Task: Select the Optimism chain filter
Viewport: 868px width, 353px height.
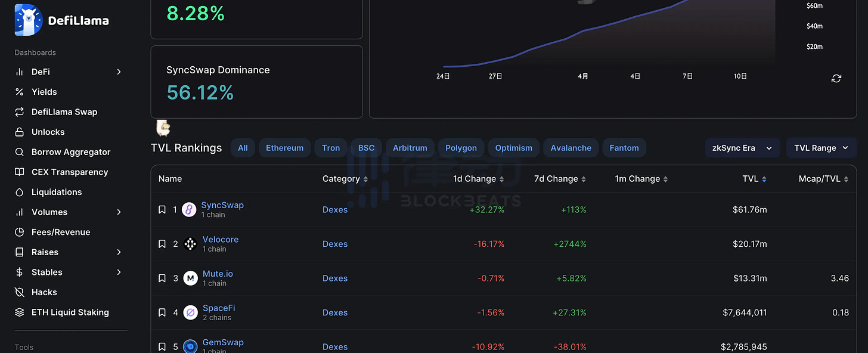Action: [x=514, y=148]
